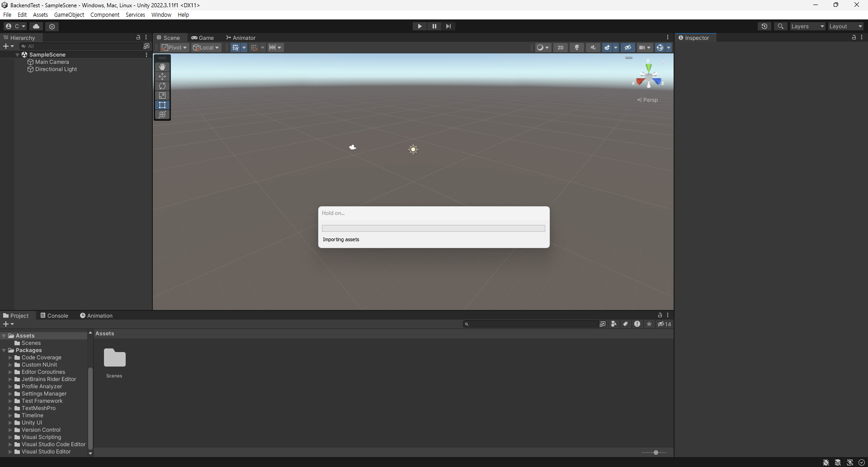Screen dimensions: 868x467
Task: Toggle the Hierarchy panel lock
Action: [x=138, y=38]
